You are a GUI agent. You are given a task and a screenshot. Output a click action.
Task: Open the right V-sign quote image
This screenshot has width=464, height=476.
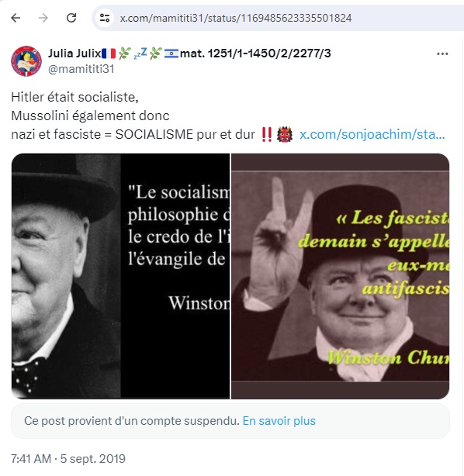(341, 276)
